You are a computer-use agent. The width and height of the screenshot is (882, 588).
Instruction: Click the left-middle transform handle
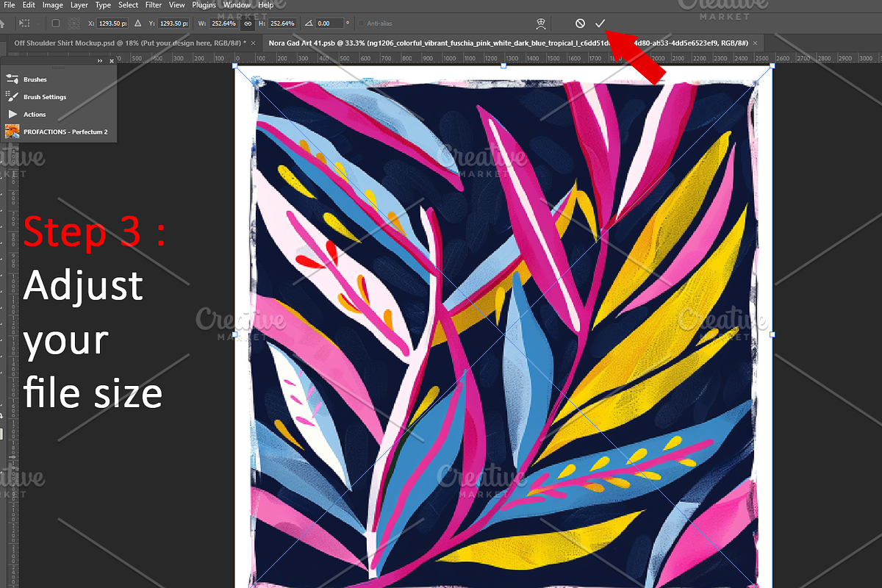pyautogui.click(x=235, y=334)
